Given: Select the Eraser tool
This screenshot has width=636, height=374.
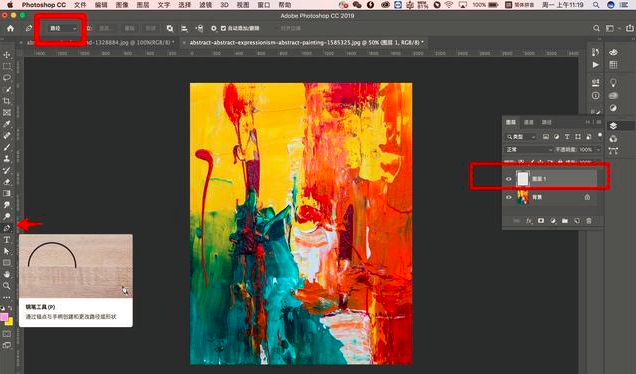Looking at the screenshot, I should point(7,182).
